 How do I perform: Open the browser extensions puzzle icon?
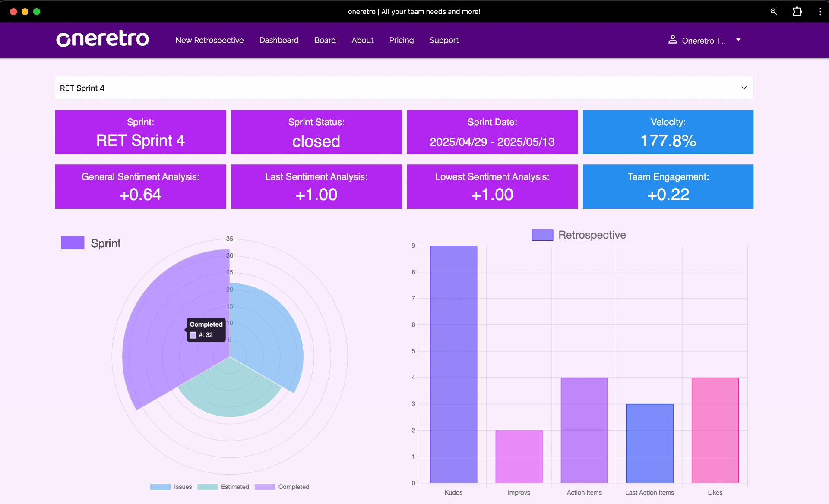point(797,12)
